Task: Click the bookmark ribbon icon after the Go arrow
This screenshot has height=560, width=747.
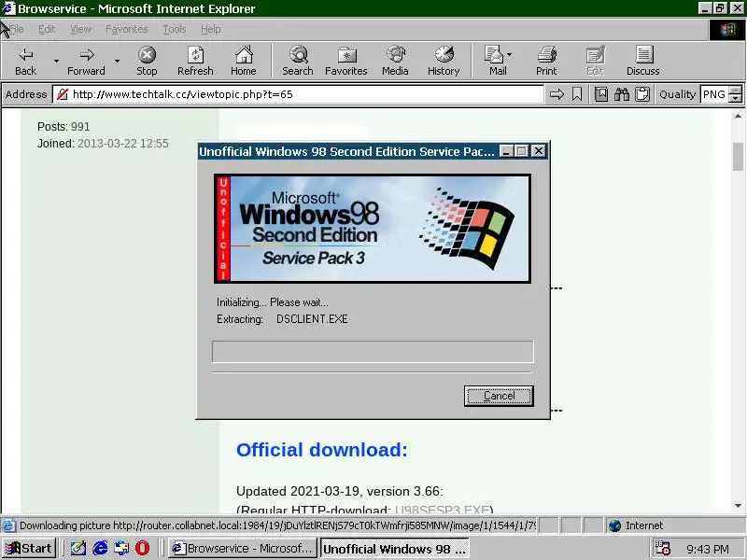Action: 577,94
